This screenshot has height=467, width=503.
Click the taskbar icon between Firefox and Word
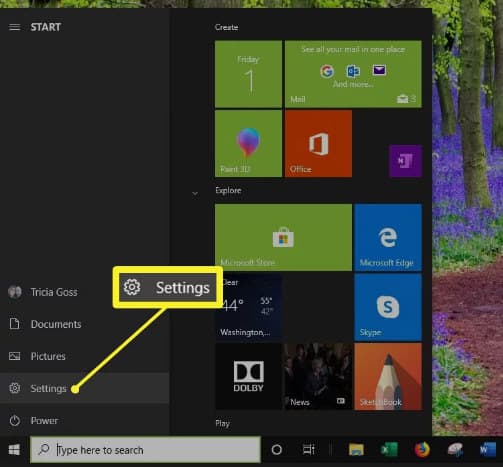[455, 450]
